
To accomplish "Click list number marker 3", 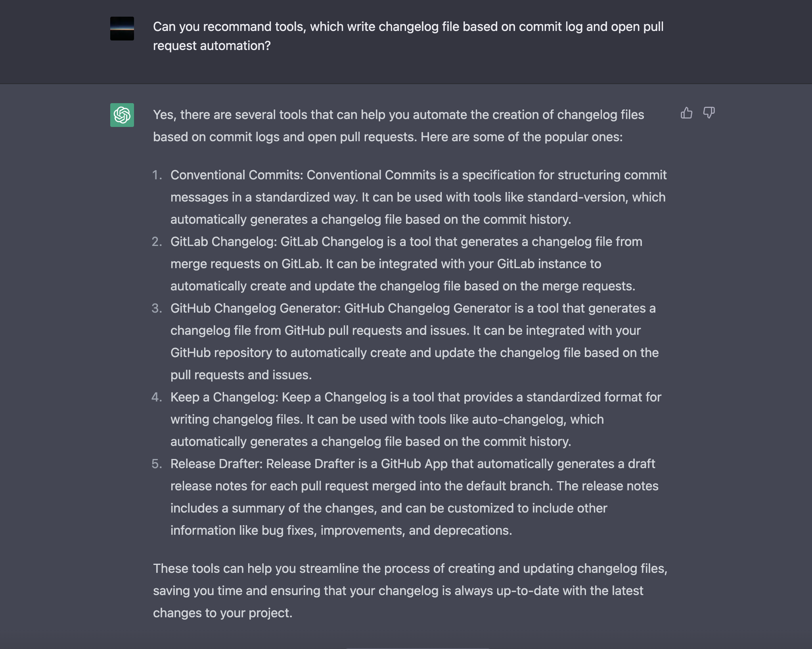I will [157, 308].
